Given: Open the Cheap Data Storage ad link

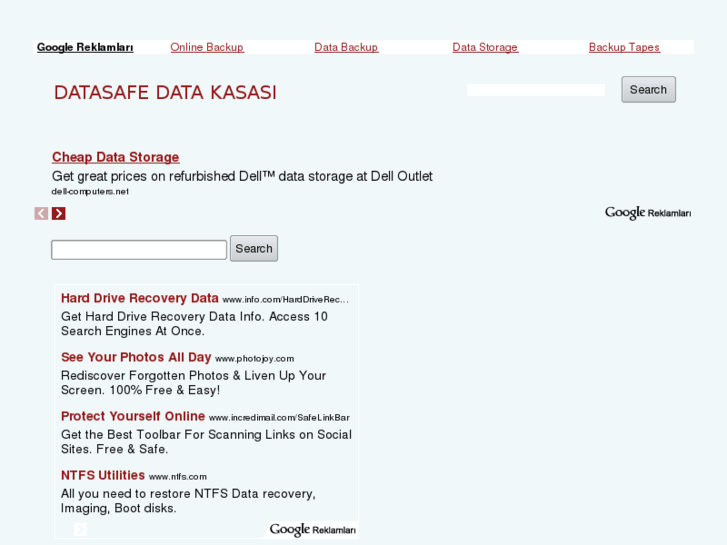Looking at the screenshot, I should pos(115,157).
